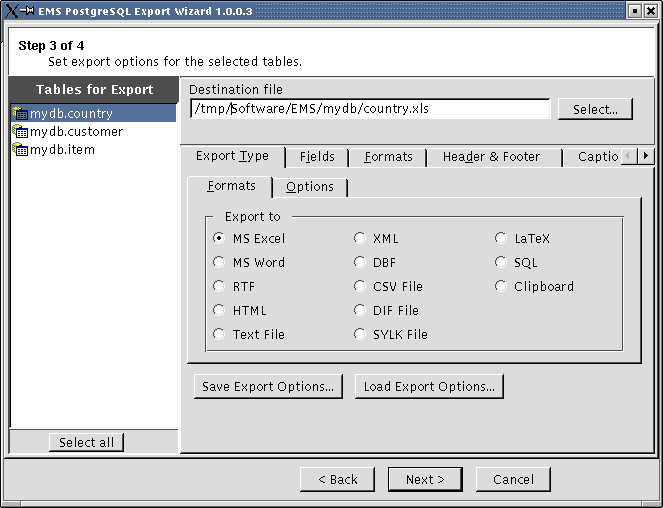The image size is (663, 508).
Task: Select mydb.customer in tables list
Action: pyautogui.click(x=93, y=132)
